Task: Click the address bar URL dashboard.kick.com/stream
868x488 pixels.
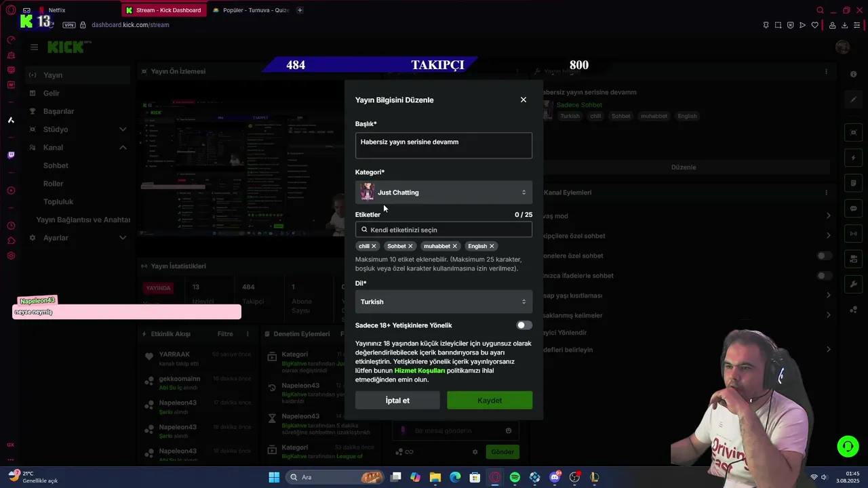Action: click(x=130, y=25)
